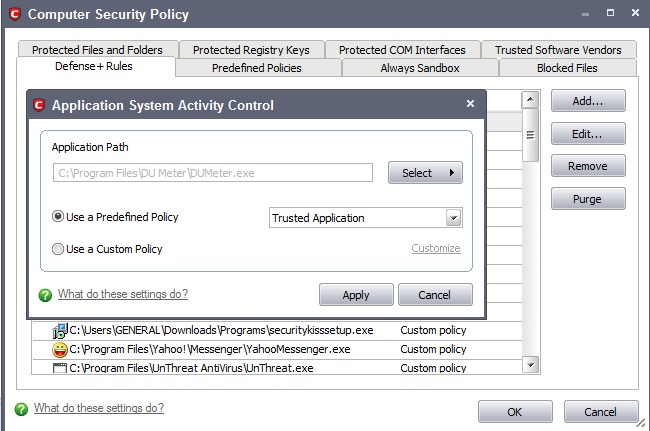Click green help icon in activity control dialog
This screenshot has width=650, height=431.
click(x=45, y=295)
